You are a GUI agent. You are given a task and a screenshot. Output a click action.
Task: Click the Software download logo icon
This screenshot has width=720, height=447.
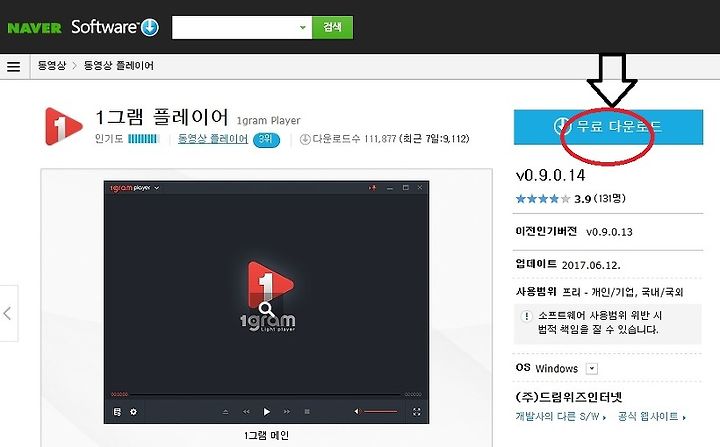[150, 28]
